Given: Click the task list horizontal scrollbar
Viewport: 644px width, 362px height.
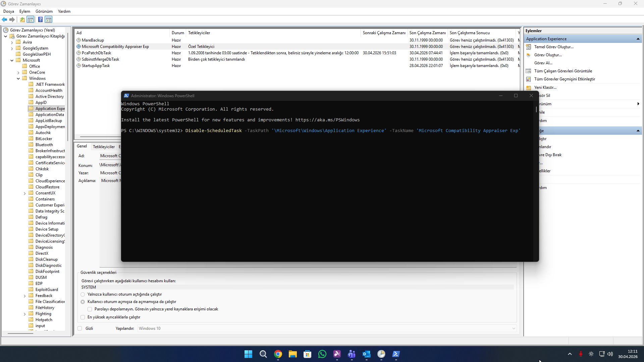Looking at the screenshot, I should pos(100,137).
